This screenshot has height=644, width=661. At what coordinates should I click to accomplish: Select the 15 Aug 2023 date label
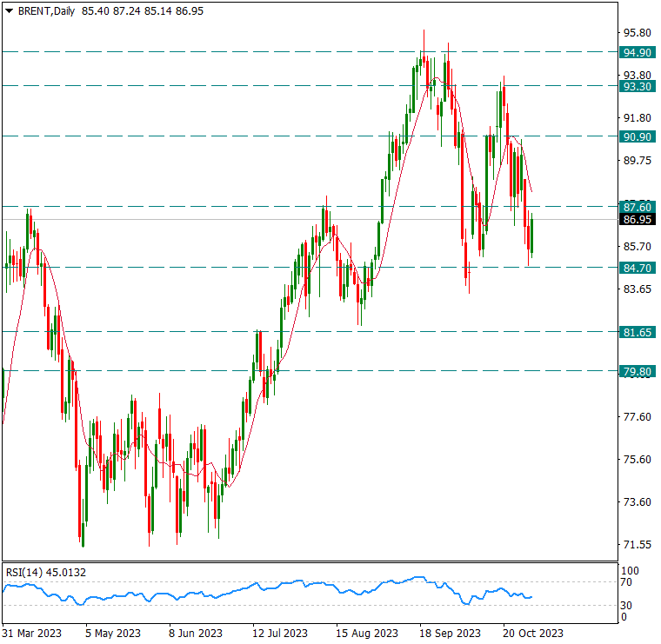point(367,634)
